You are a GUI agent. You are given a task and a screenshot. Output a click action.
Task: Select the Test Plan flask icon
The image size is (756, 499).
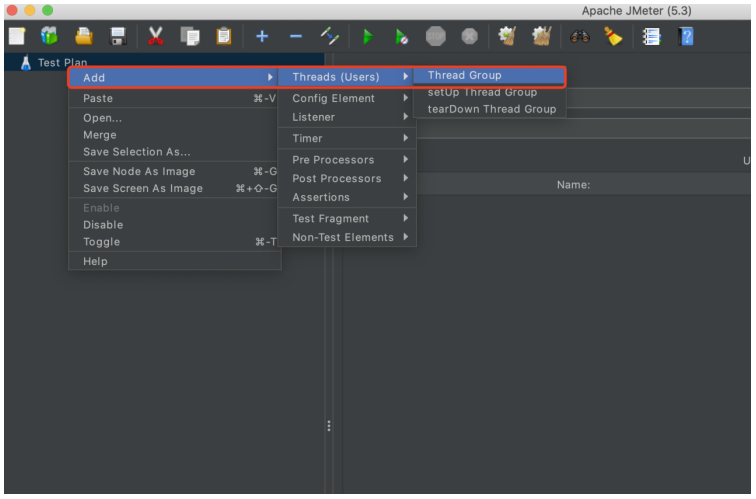[x=26, y=63]
